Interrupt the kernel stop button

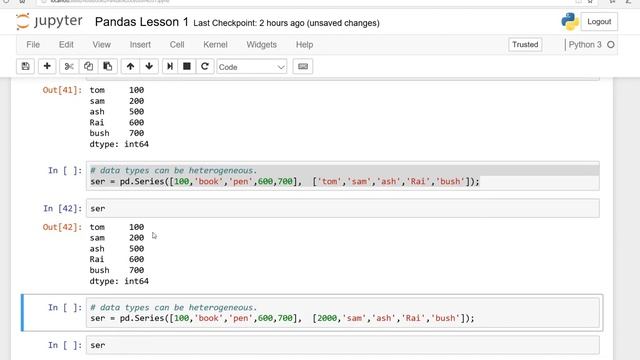point(187,67)
